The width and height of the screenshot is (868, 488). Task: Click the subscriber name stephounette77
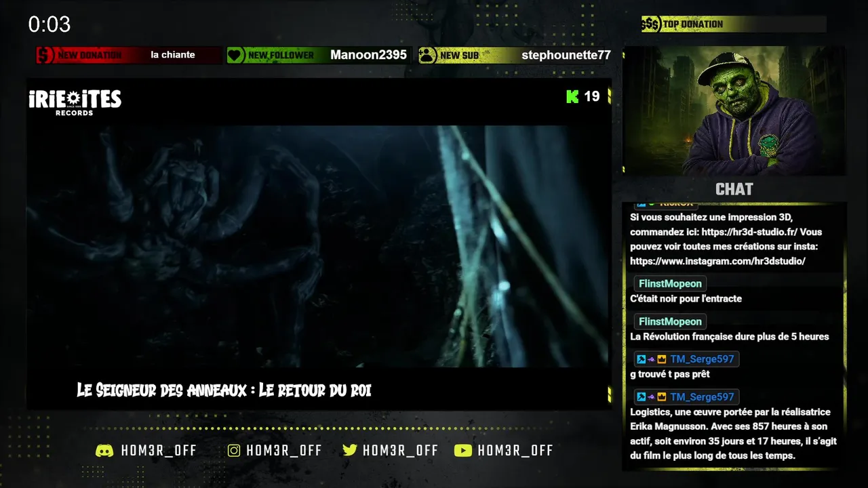[566, 55]
